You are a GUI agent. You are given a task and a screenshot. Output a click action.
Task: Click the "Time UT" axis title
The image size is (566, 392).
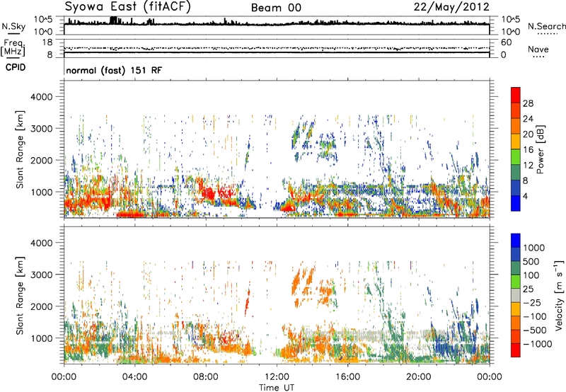(277, 388)
